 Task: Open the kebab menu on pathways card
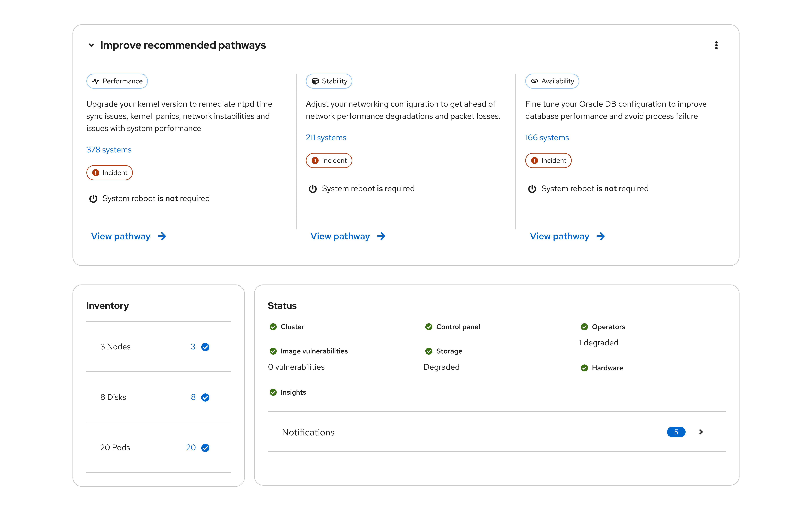716,45
